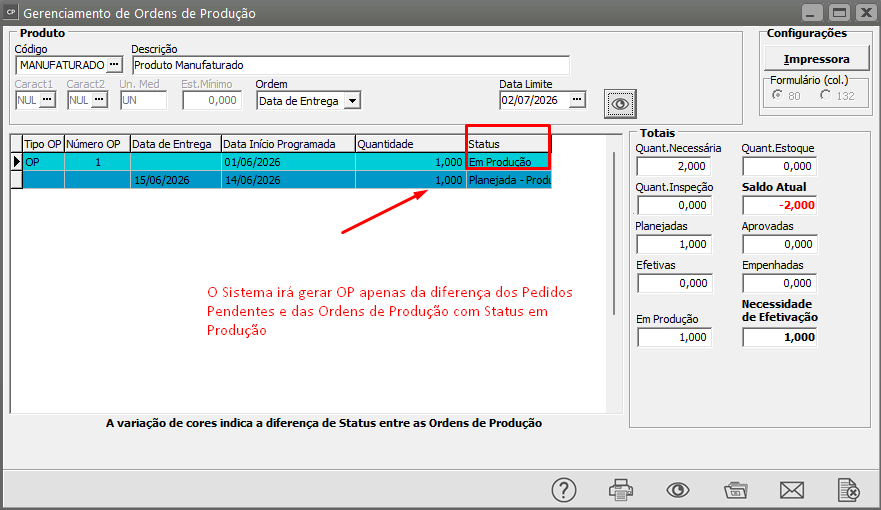Viewport: 881px width, 510px height.
Task: Open product code lookup ellipsis button
Action: 114,65
